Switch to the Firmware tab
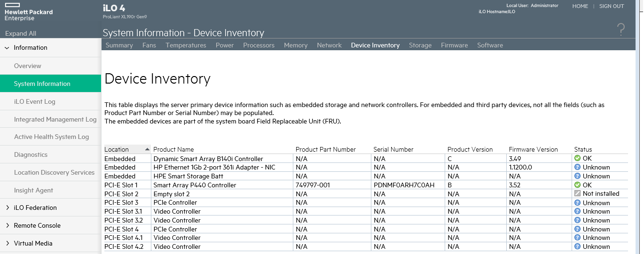Image resolution: width=644 pixels, height=254 pixels. [454, 45]
